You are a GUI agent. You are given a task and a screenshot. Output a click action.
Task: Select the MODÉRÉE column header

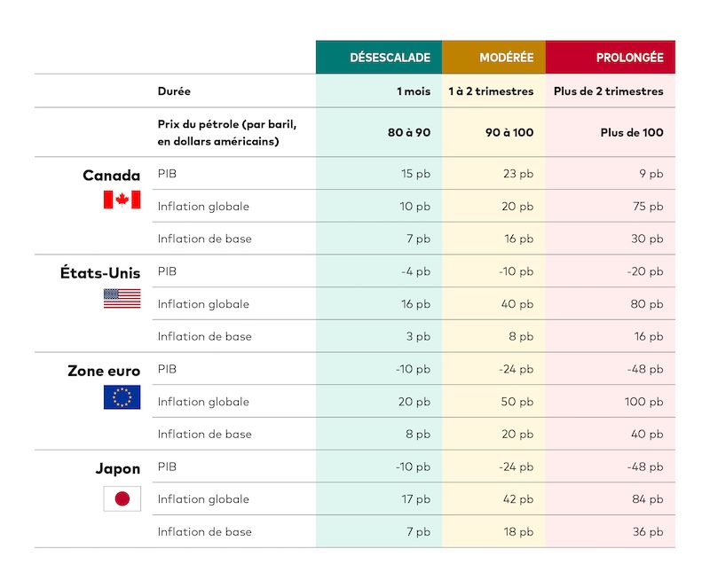[493, 58]
